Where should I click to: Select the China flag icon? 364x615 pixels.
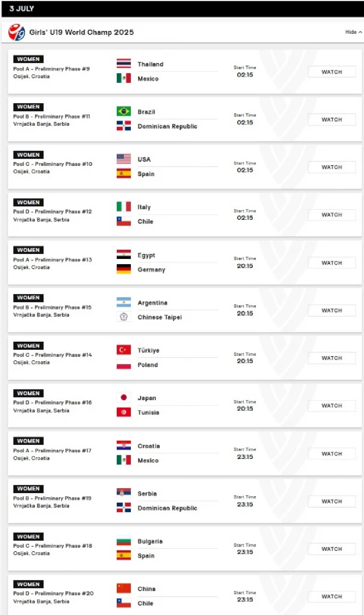pos(123,588)
